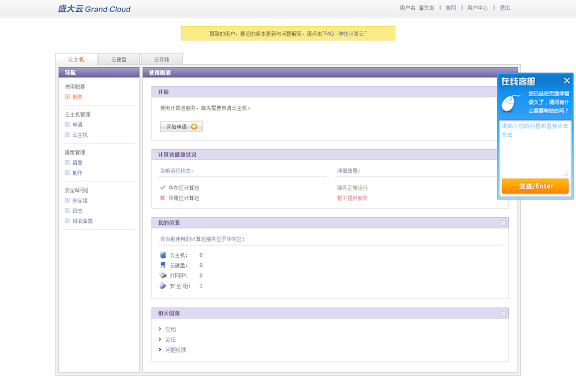Collapse the 相关链接 panel
The image size is (576, 384).
(503, 313)
